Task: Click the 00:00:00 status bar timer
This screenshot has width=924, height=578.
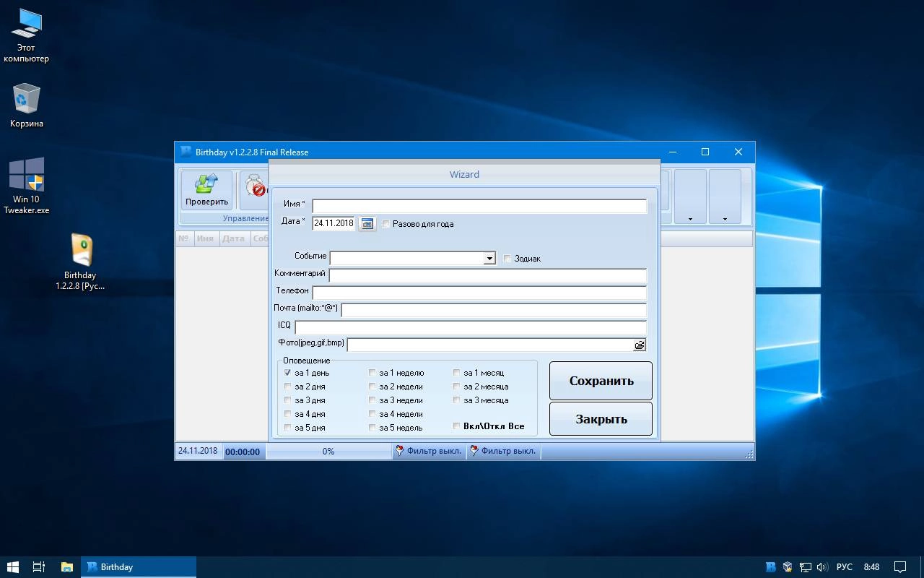Action: (x=243, y=452)
